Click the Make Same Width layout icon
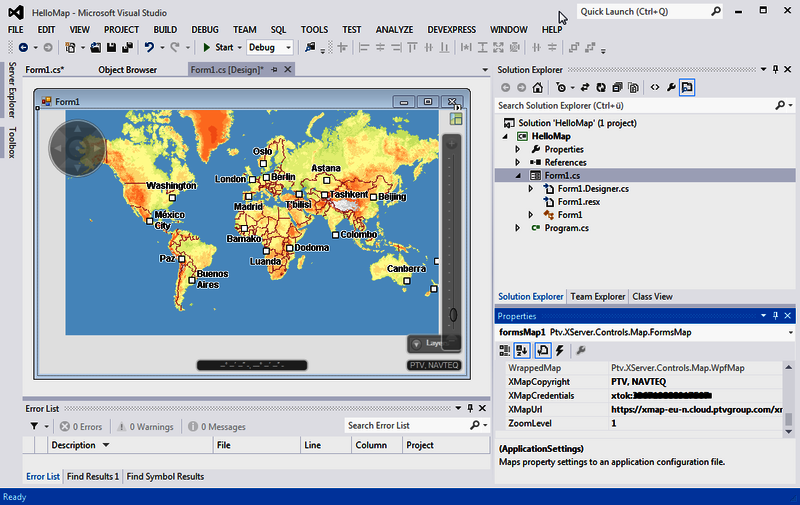Image resolution: width=800 pixels, height=505 pixels. (x=466, y=47)
